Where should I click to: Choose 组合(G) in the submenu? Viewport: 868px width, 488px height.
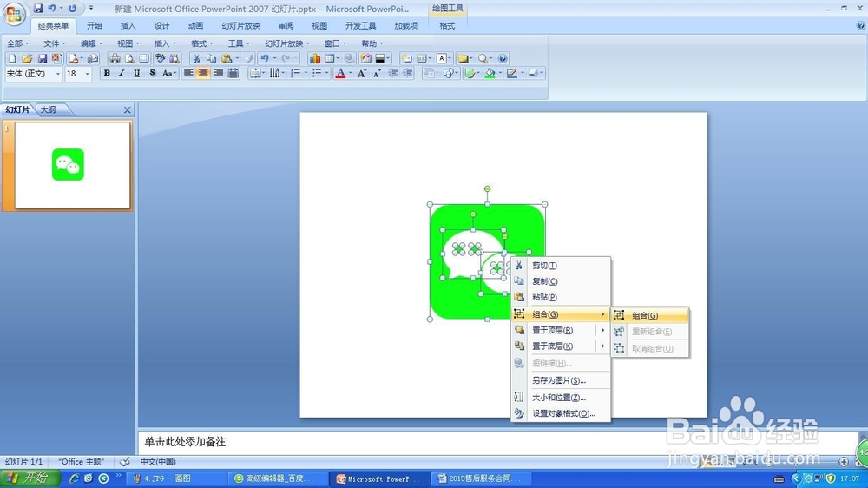click(x=650, y=315)
